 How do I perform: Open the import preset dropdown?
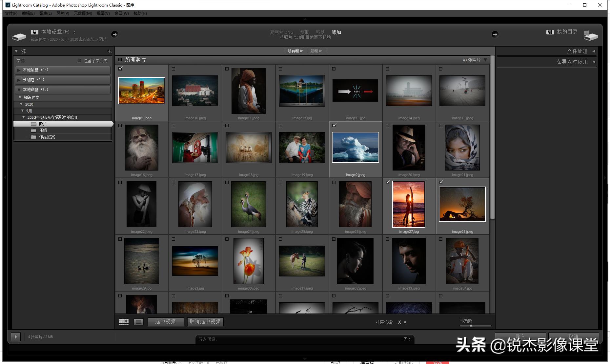[407, 339]
